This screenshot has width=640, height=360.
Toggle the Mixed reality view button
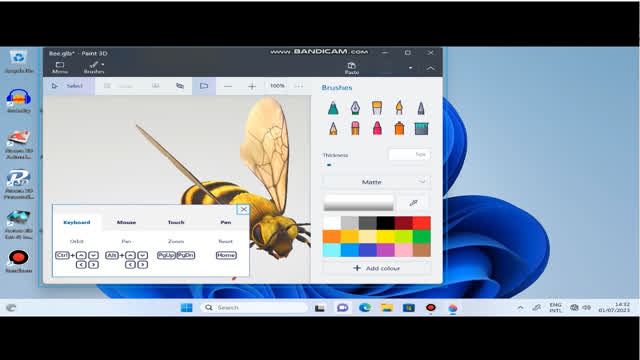180,86
